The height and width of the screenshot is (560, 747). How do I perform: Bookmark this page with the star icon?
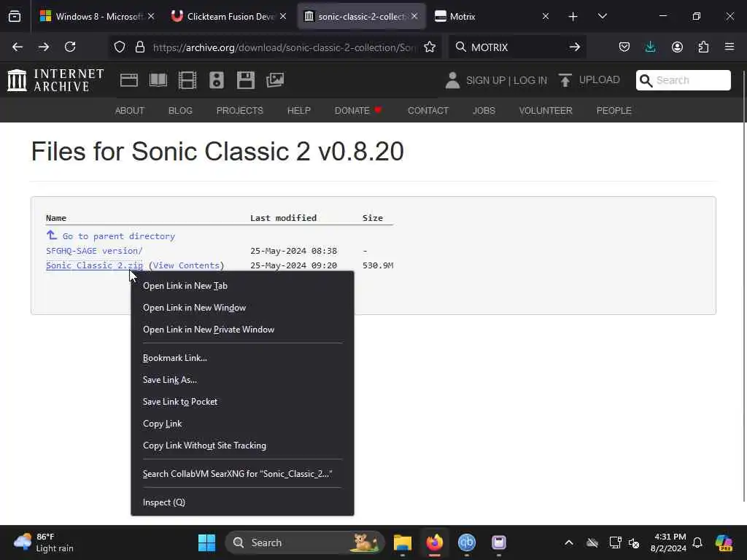(430, 47)
